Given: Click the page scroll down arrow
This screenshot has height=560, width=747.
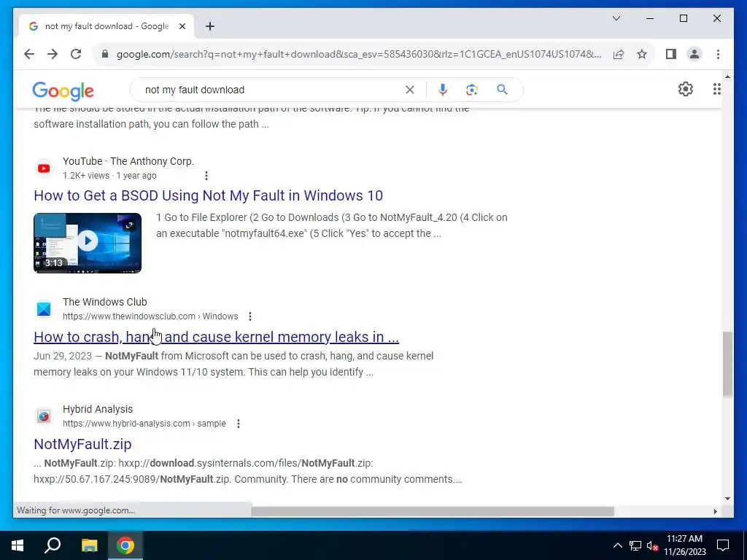Looking at the screenshot, I should (x=727, y=499).
